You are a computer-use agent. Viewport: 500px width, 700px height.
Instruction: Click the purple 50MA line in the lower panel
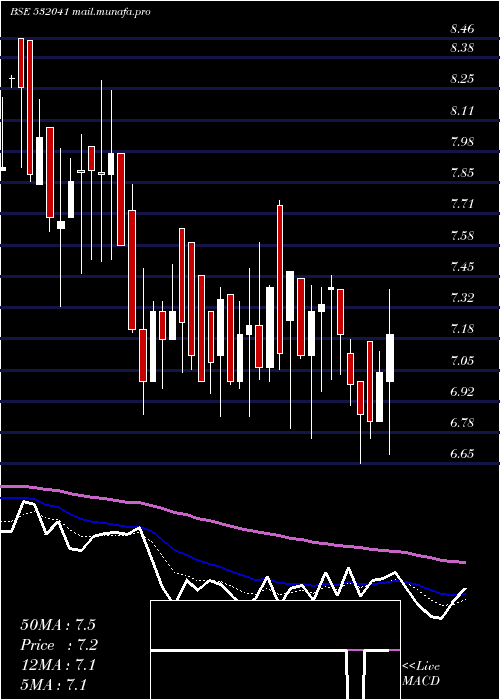pos(232,526)
